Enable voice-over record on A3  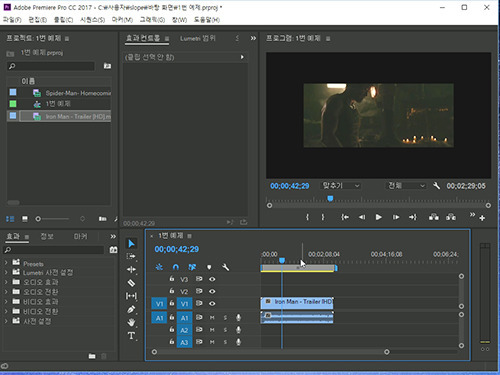click(238, 342)
